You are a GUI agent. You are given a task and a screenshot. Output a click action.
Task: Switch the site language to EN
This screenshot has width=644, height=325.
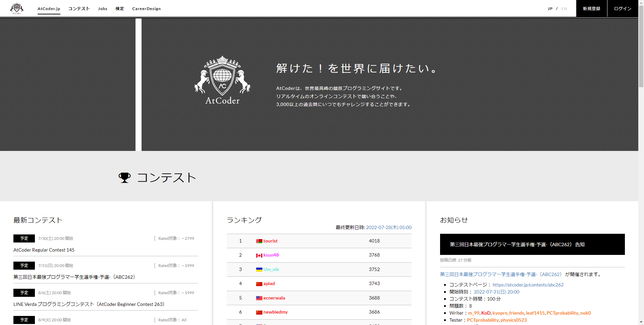(x=564, y=8)
